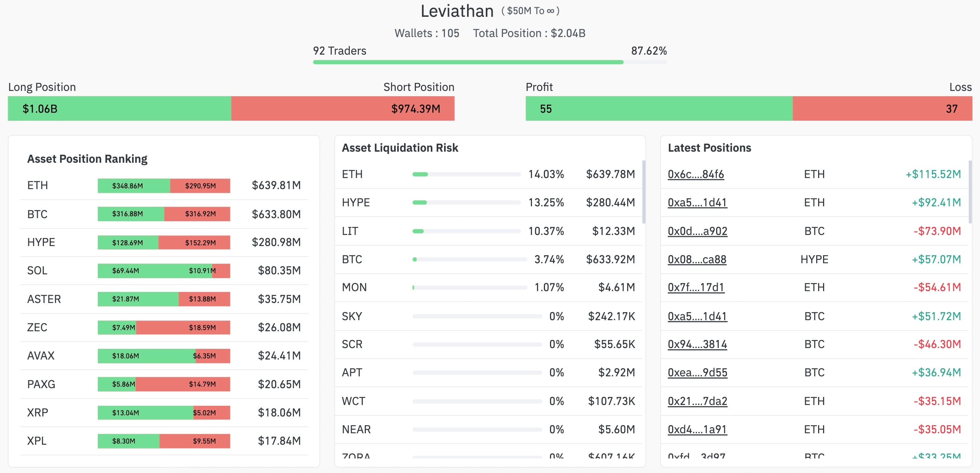Click the $1.06B long position bar

tap(119, 109)
